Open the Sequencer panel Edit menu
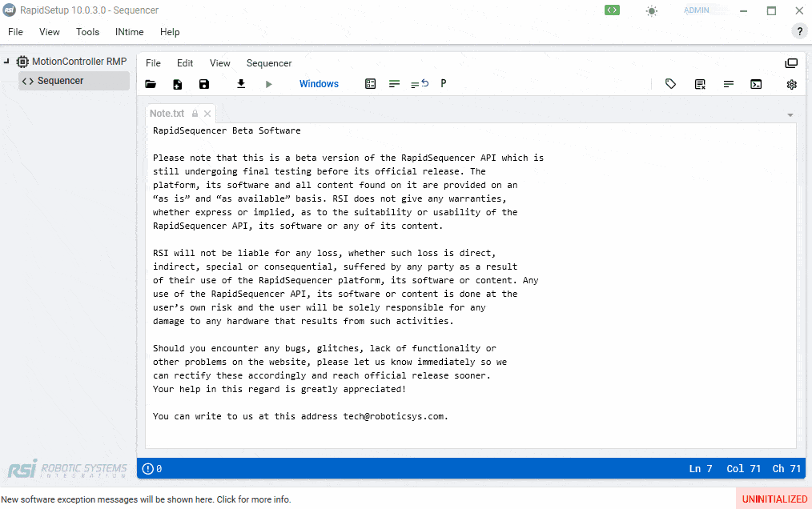The width and height of the screenshot is (812, 509). 185,62
